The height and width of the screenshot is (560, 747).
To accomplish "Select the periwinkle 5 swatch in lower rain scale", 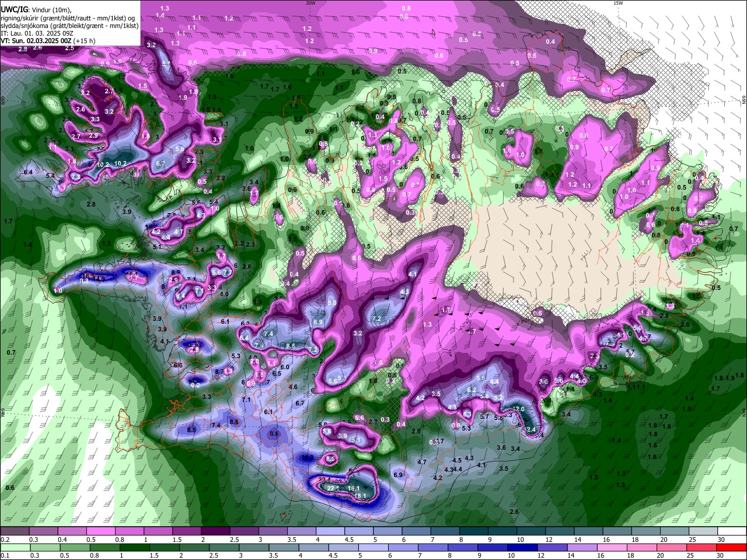I will pyautogui.click(x=373, y=547).
